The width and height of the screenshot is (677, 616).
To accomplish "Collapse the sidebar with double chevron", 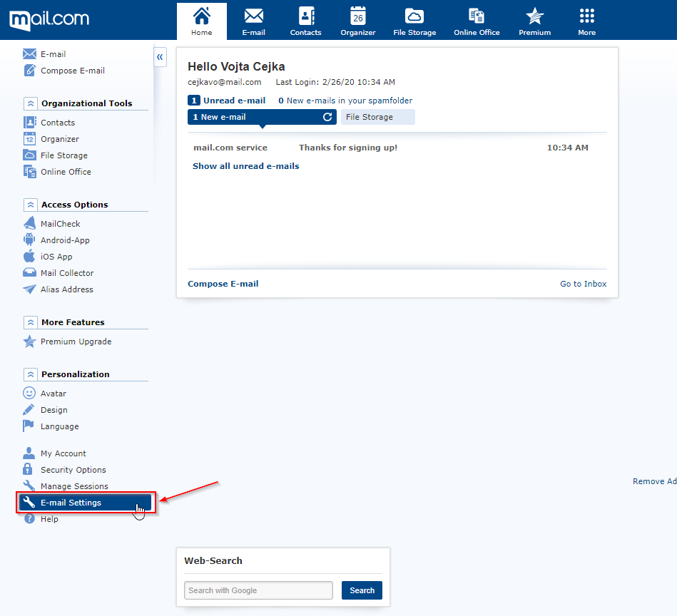I will (x=160, y=57).
